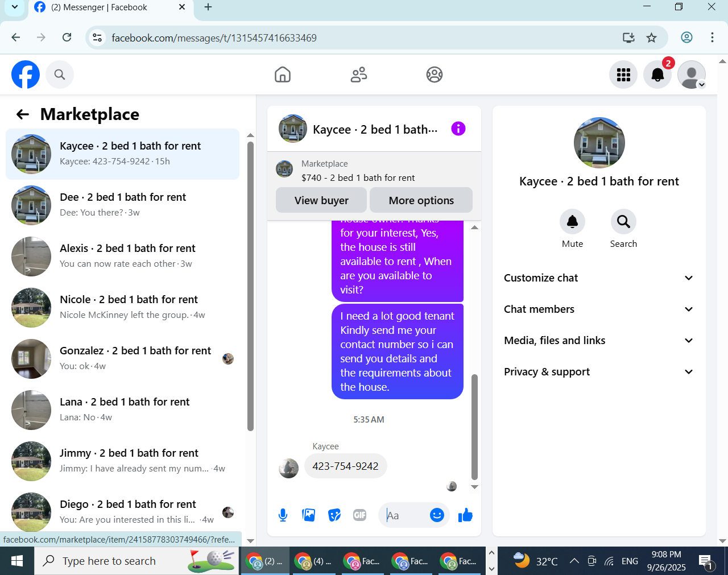728x575 pixels.
Task: Select the Messenger | Facebook browser tab
Action: coord(110,8)
